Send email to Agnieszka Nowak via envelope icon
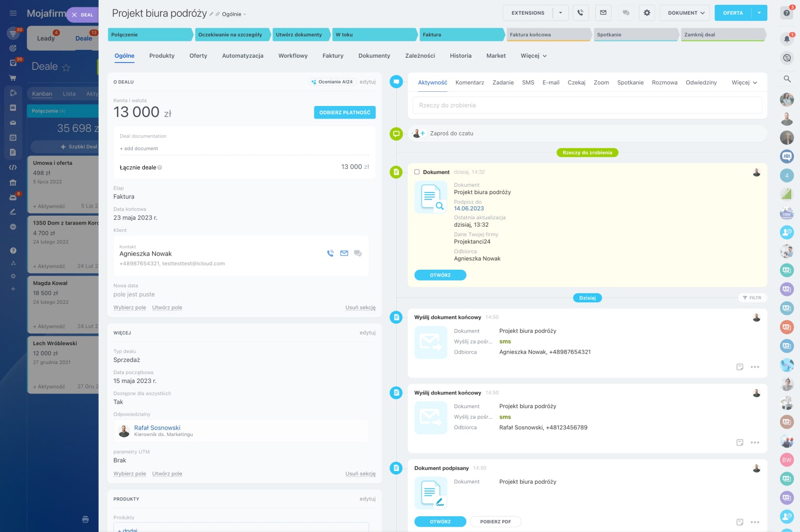This screenshot has width=800, height=532. tap(344, 253)
